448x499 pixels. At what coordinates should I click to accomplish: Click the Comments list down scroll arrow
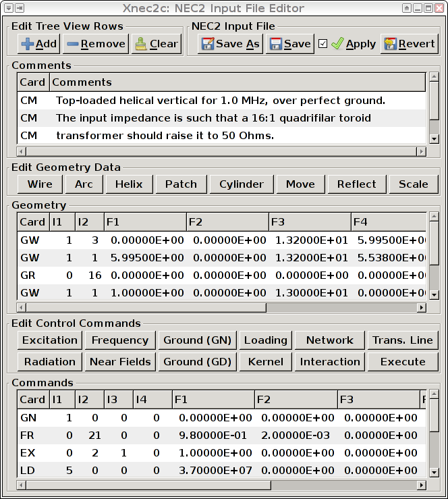(434, 138)
